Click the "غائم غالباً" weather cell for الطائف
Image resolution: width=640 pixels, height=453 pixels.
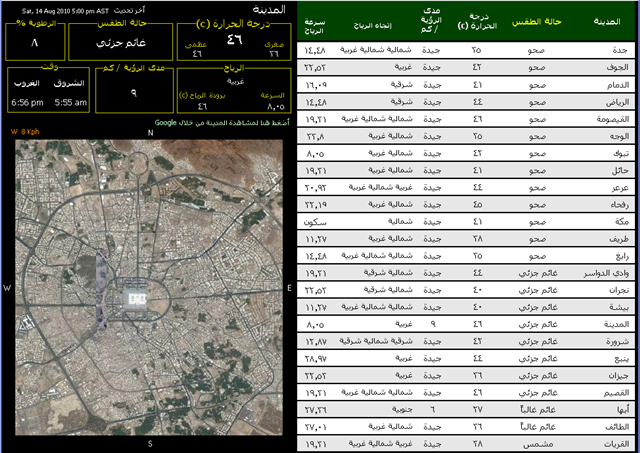tap(538, 427)
